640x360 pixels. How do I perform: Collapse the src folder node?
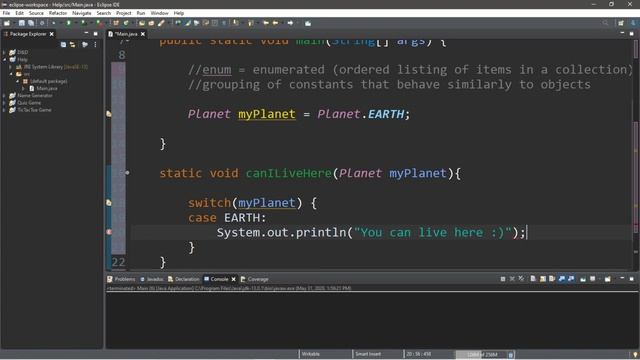(x=11, y=74)
